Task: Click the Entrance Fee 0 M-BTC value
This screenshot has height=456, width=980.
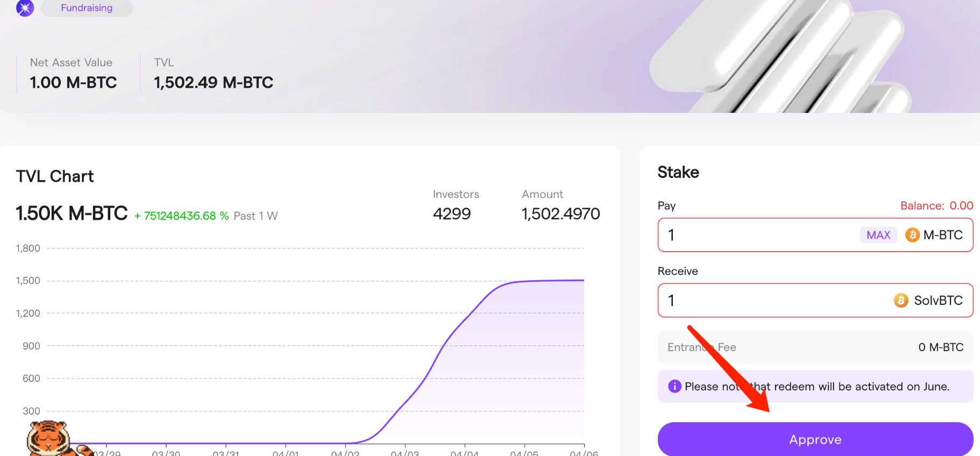Action: tap(941, 347)
